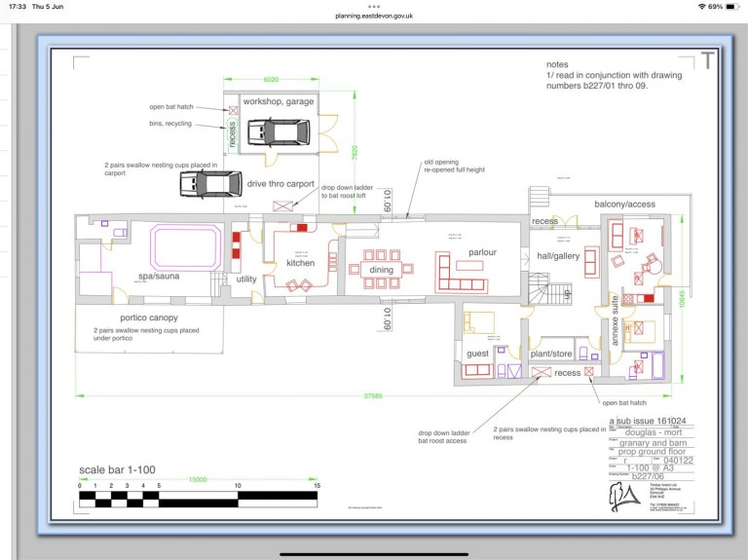This screenshot has width=748, height=560.
Task: Click the 'workshop, garage' room label
Action: [279, 101]
